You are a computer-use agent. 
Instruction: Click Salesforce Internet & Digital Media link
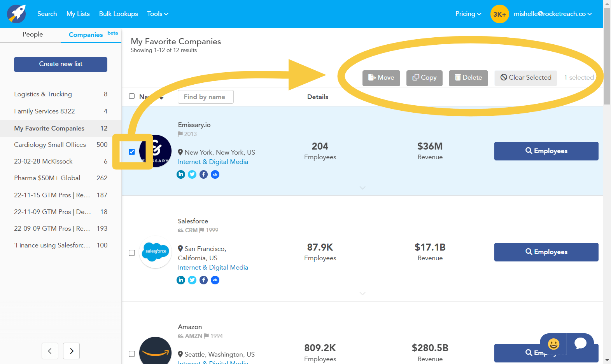pos(213,268)
